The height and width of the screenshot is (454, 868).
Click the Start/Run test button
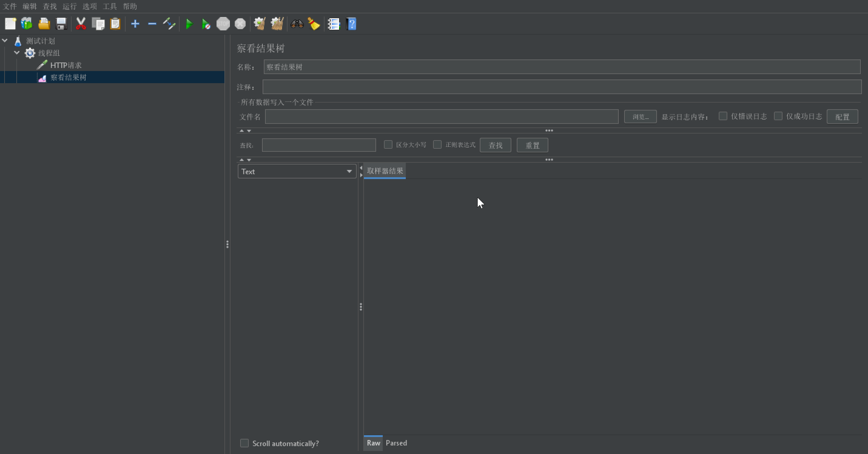[x=190, y=24]
